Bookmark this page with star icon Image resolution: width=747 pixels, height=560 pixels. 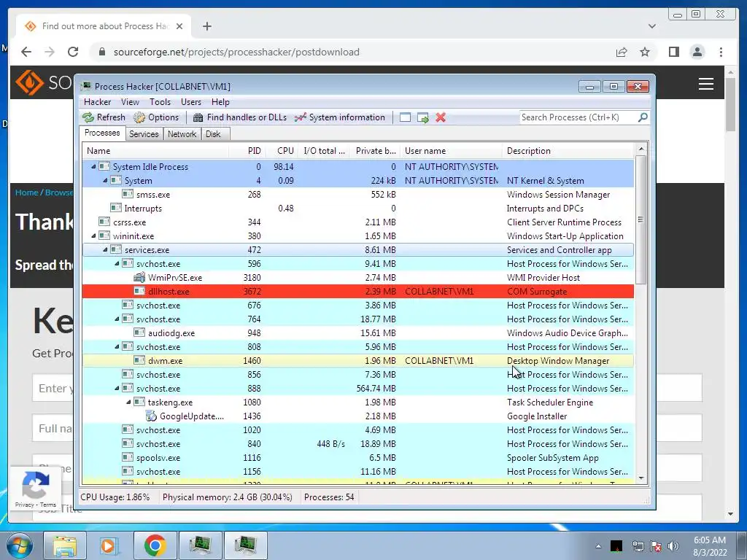click(645, 52)
